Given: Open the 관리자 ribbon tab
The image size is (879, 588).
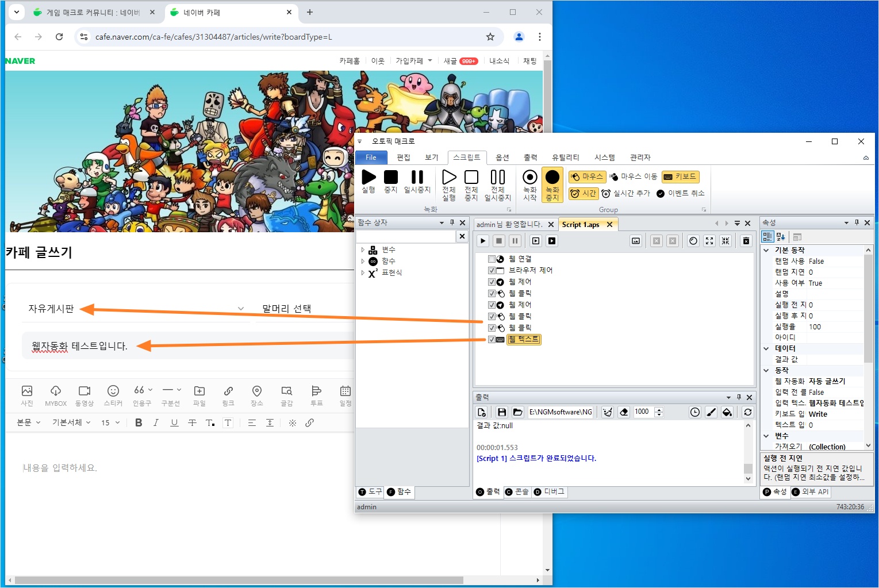Looking at the screenshot, I should tap(640, 157).
